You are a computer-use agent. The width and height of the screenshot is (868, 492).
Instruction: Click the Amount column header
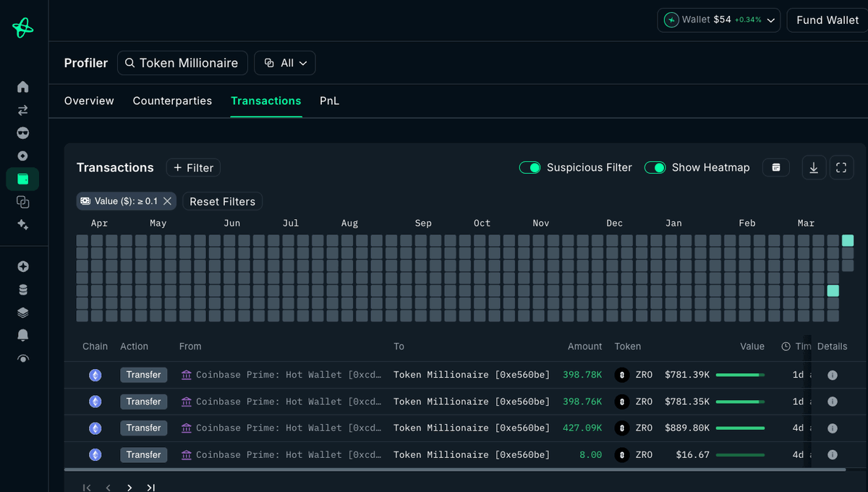point(584,347)
